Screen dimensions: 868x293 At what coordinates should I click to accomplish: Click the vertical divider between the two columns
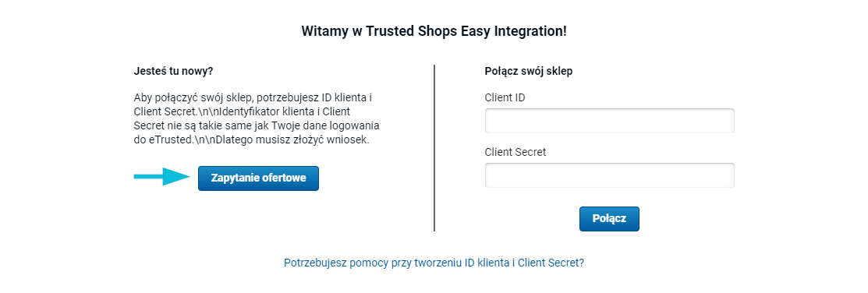coord(434,147)
